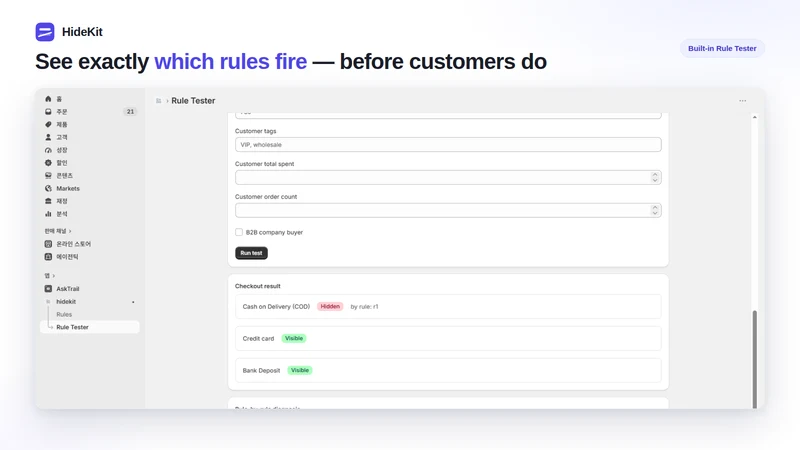Select the second sales channel icon

[x=48, y=257]
